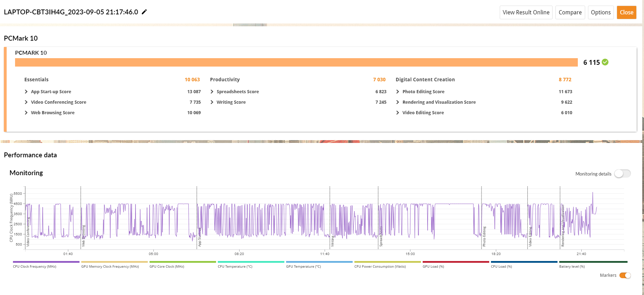Click the green validation checkmark beside 6 115
The height and width of the screenshot is (295, 644).
[605, 62]
